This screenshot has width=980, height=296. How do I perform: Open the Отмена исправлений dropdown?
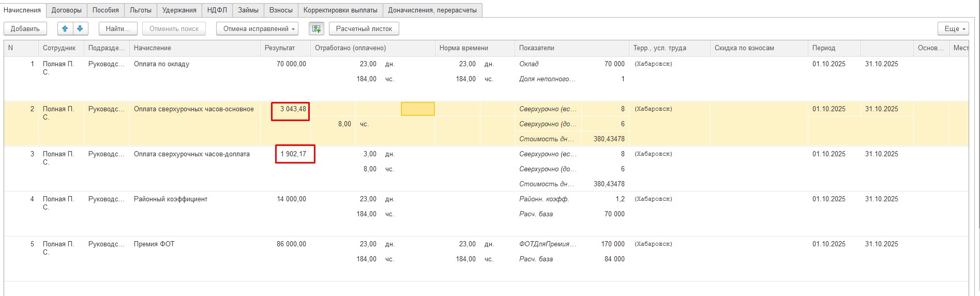pyautogui.click(x=257, y=29)
